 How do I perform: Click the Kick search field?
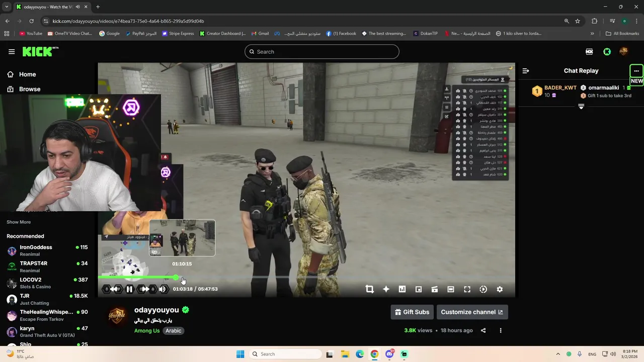pos(322,52)
